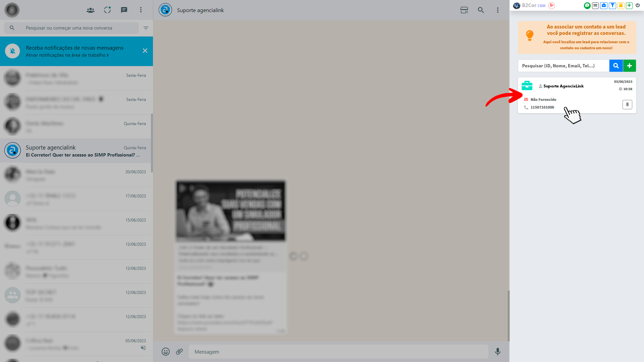Focus the lead search field

tap(563, 66)
